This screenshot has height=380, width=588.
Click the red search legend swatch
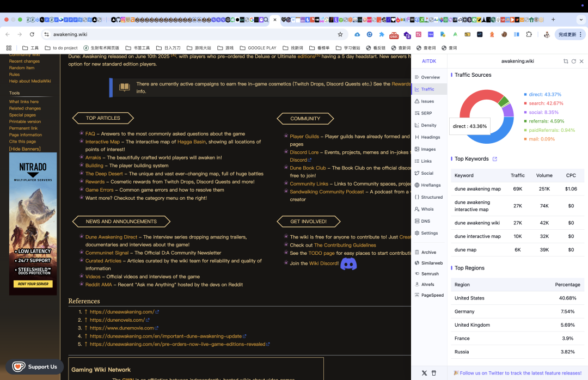(x=525, y=103)
